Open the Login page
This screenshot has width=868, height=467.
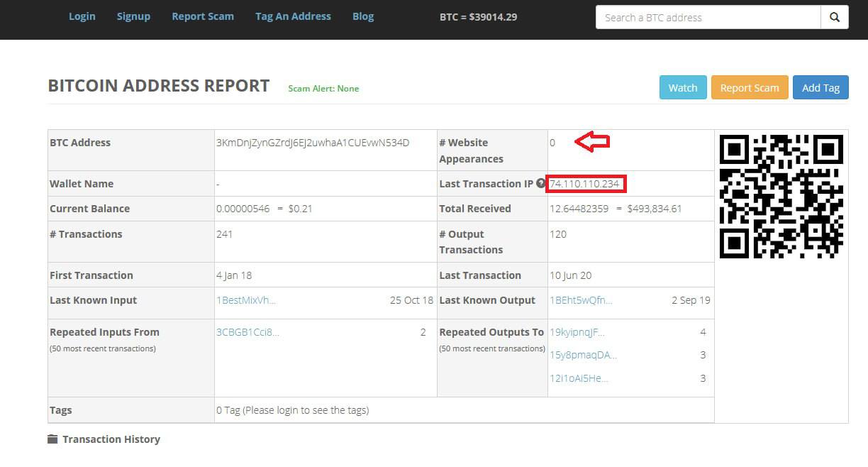(x=82, y=16)
